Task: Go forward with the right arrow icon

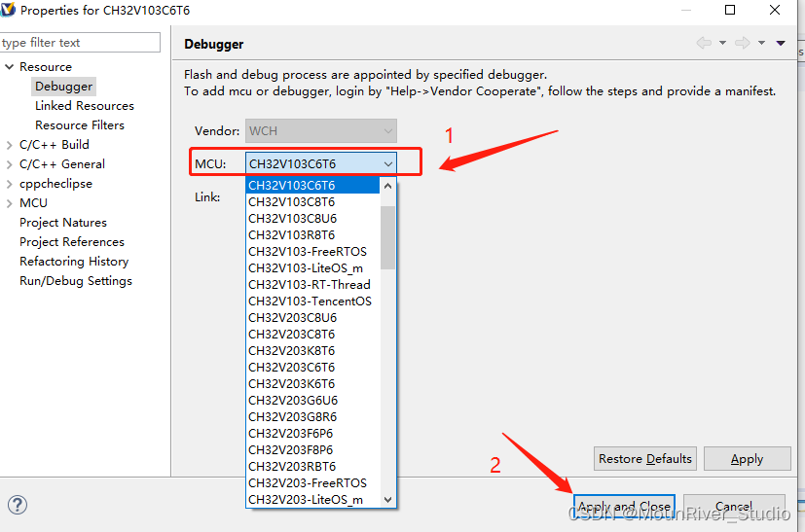Action: 743,43
